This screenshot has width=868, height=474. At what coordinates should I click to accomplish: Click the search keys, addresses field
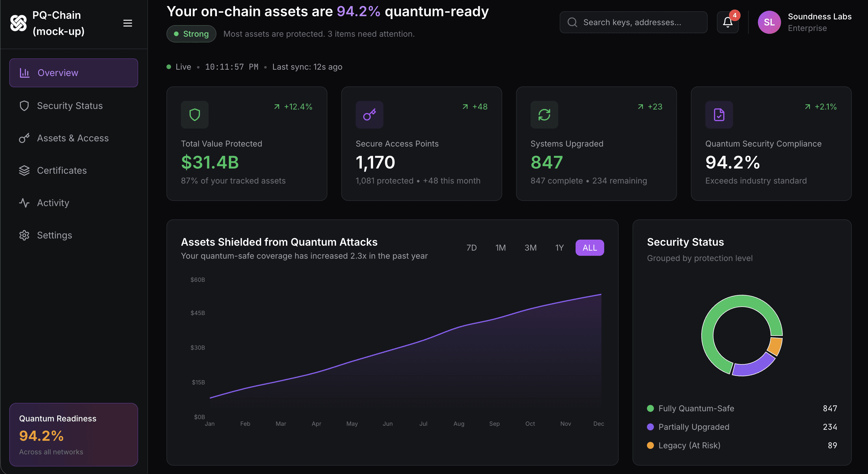pyautogui.click(x=633, y=22)
